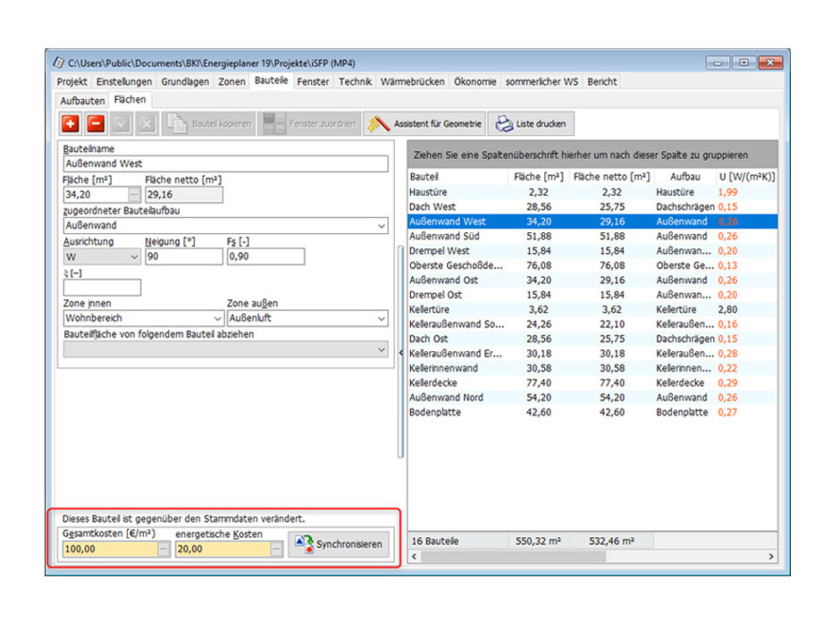The image size is (840, 630).
Task: Switch to the Fenster tab
Action: click(x=313, y=81)
